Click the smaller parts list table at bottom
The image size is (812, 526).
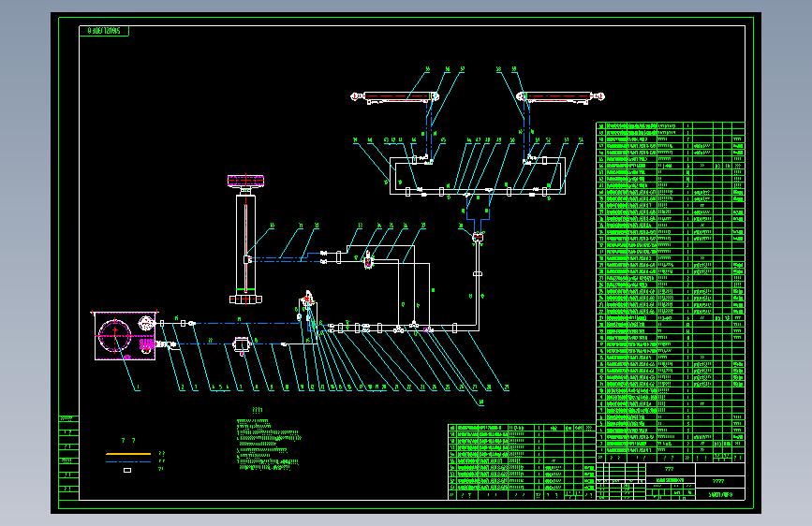[x=522, y=461]
